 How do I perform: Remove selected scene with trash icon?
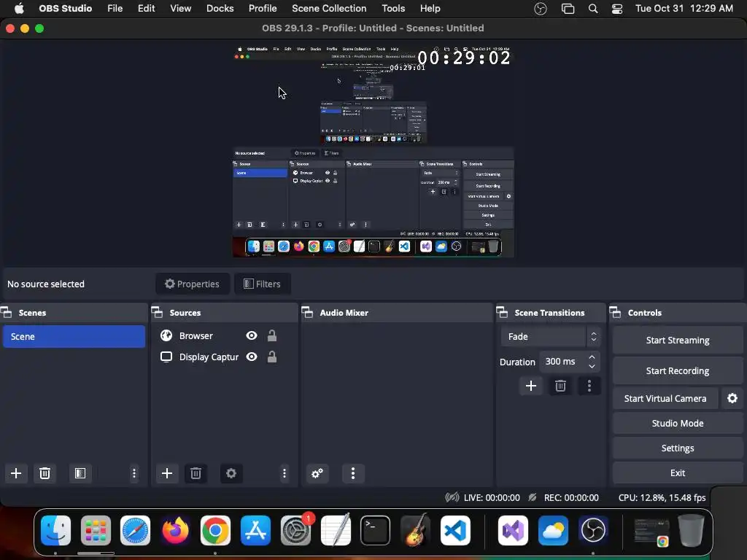44,473
